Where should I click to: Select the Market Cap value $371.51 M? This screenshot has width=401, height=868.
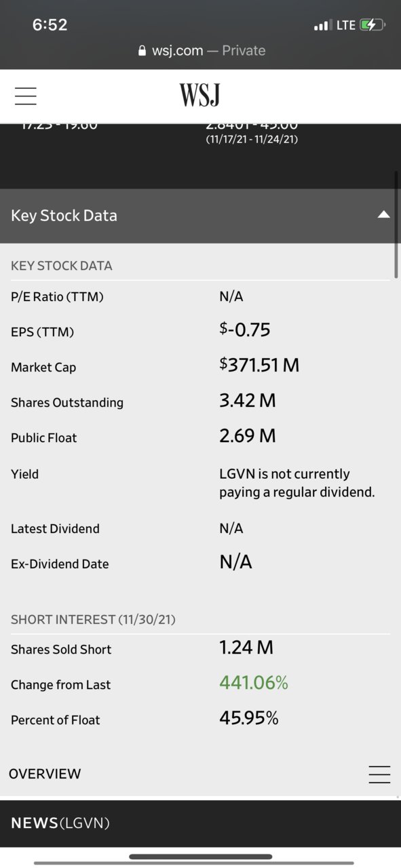tap(259, 366)
